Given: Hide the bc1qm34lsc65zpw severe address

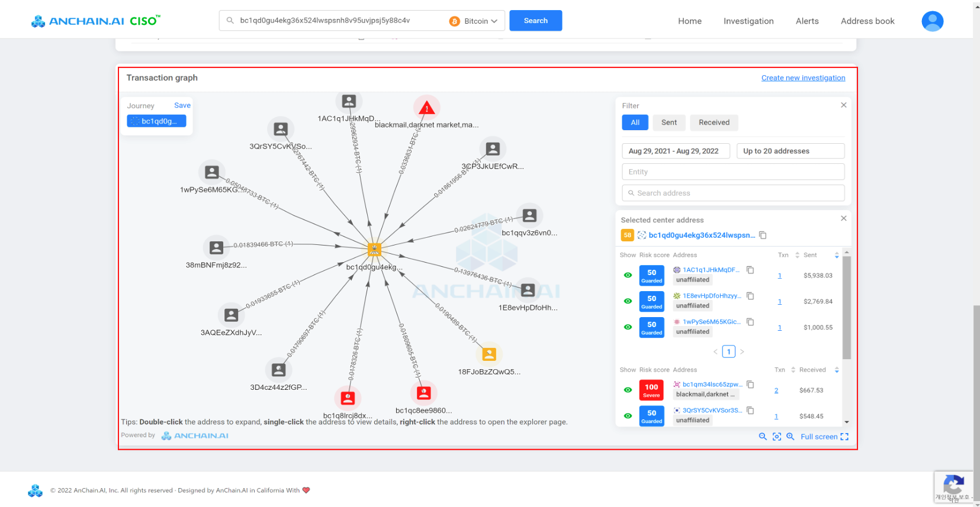Looking at the screenshot, I should tap(628, 390).
